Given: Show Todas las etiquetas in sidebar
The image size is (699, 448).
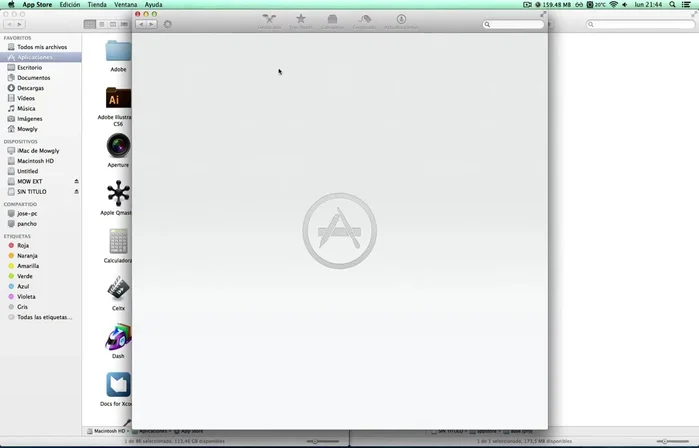Looking at the screenshot, I should click(44, 317).
